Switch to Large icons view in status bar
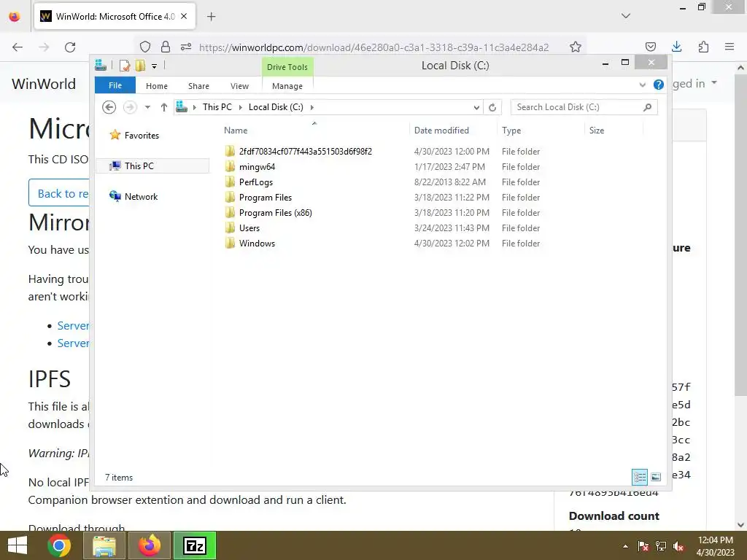The image size is (747, 560). 656,477
